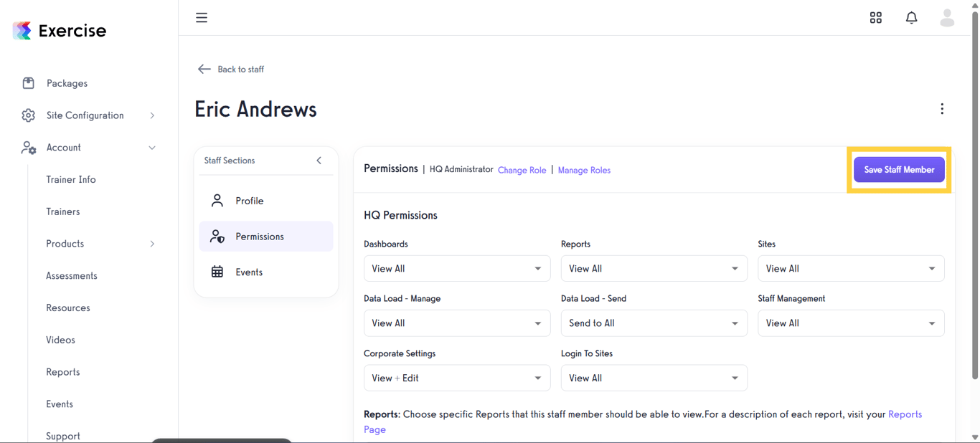Expand the Products submenu chevron

pos(152,244)
